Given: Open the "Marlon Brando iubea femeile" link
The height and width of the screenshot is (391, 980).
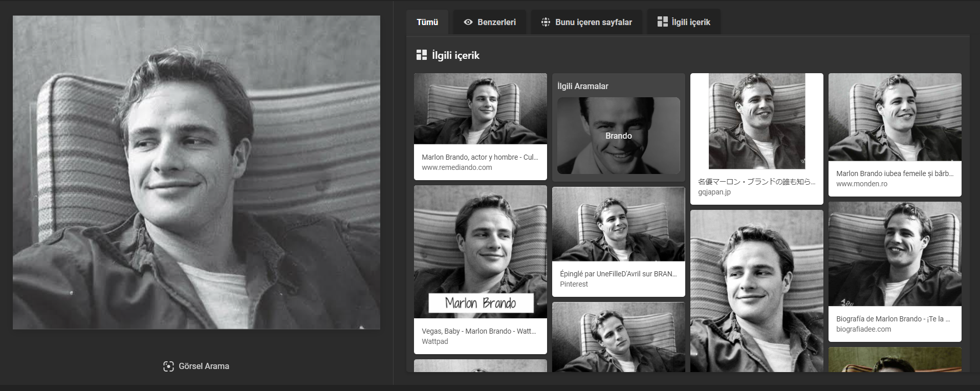Looking at the screenshot, I should [x=895, y=173].
